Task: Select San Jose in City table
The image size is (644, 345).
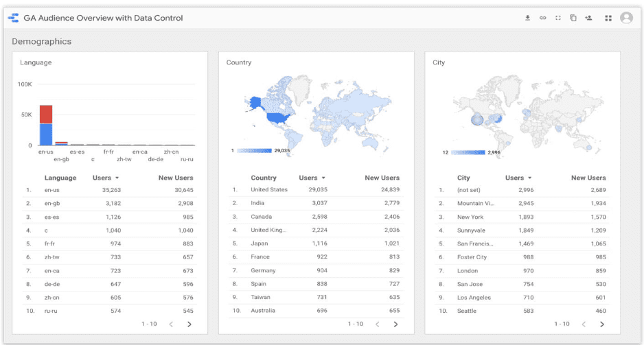Action: point(522,284)
